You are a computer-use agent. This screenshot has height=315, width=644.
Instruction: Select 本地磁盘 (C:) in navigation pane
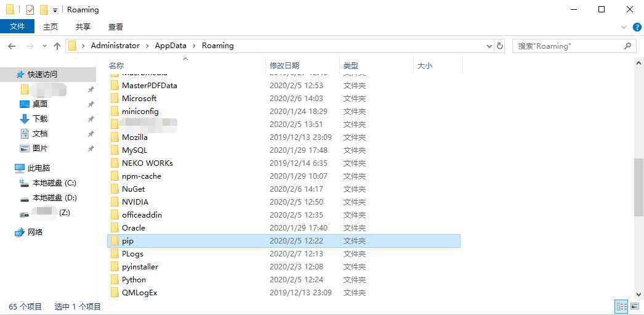coord(48,183)
